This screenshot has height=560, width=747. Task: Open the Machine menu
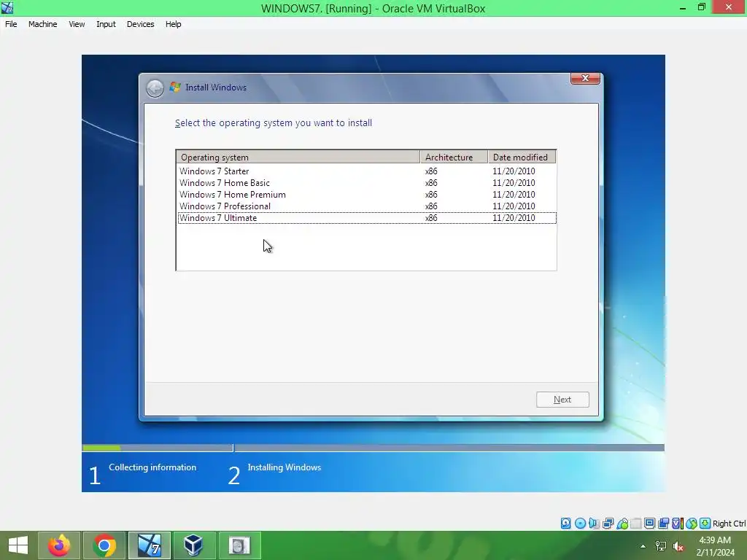(x=42, y=24)
